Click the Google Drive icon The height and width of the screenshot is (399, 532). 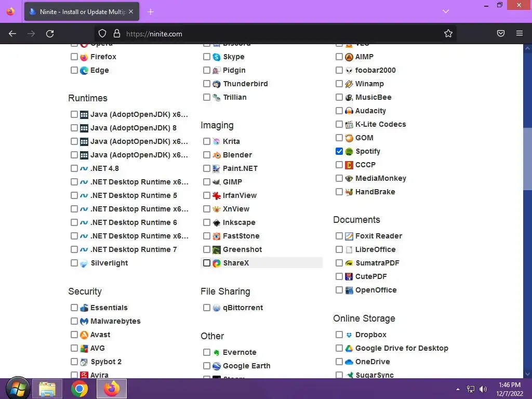(349, 349)
